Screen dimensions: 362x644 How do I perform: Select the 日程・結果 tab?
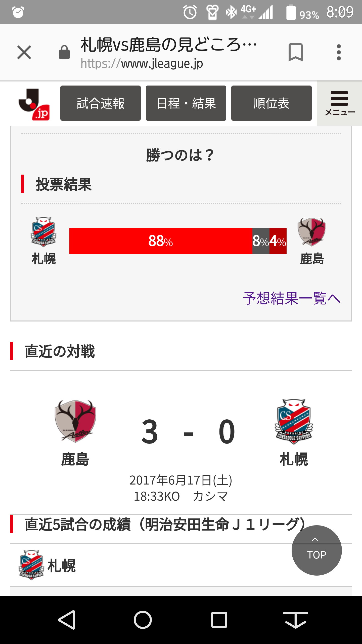tap(186, 103)
